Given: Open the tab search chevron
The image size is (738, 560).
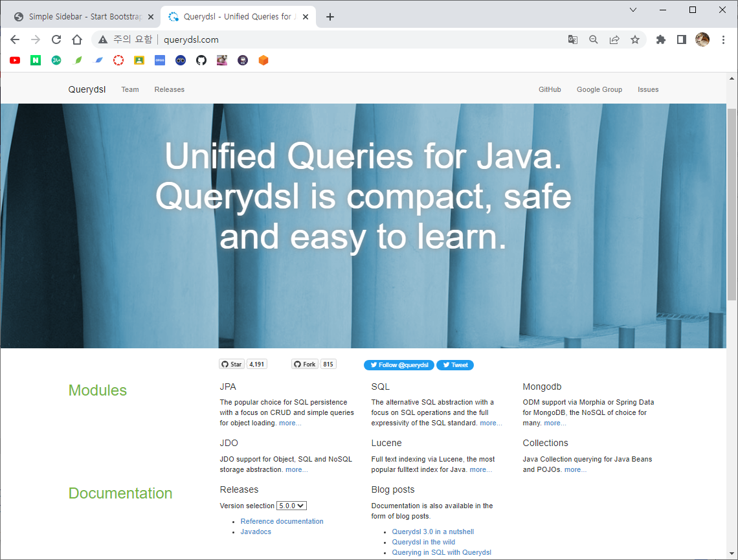Looking at the screenshot, I should pos(633,10).
